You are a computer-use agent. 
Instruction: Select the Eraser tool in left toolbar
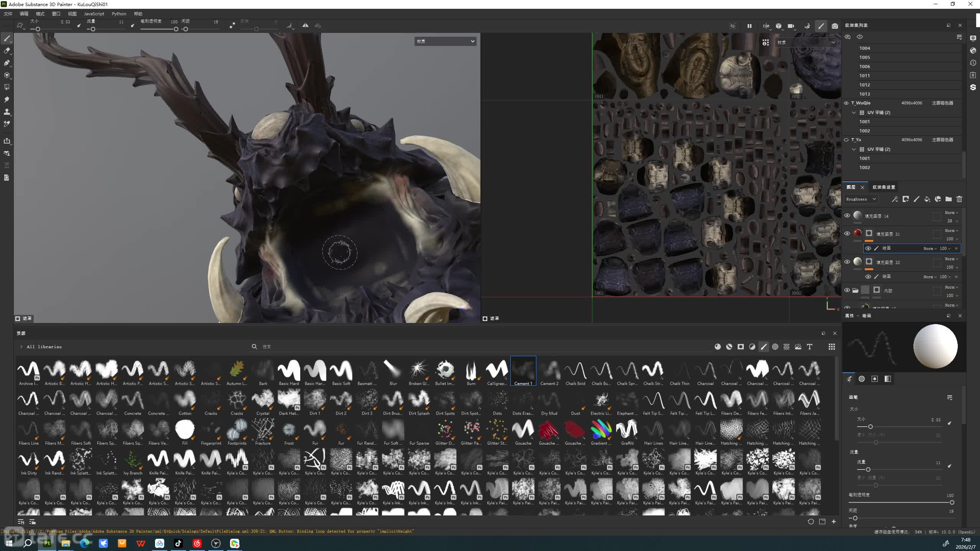pos(7,51)
